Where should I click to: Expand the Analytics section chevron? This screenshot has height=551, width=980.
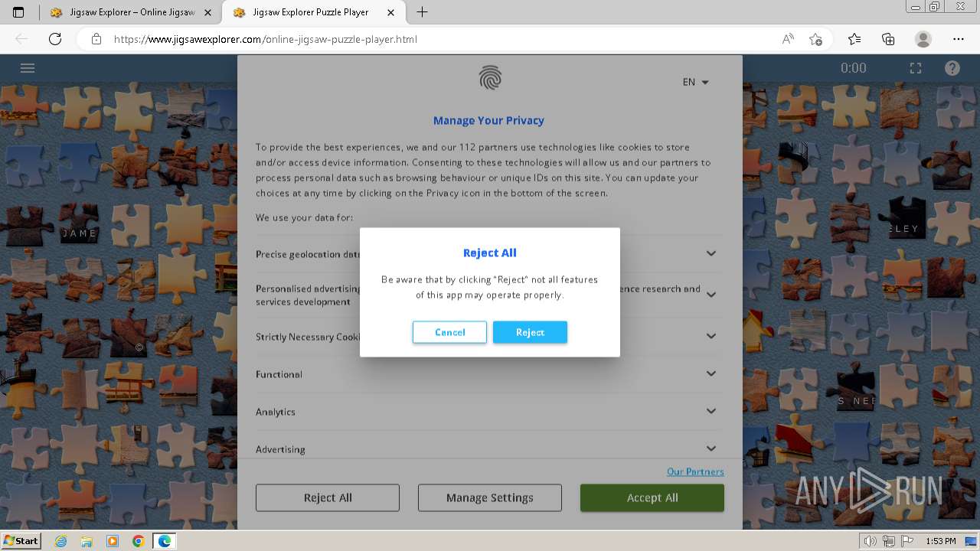[x=711, y=411]
